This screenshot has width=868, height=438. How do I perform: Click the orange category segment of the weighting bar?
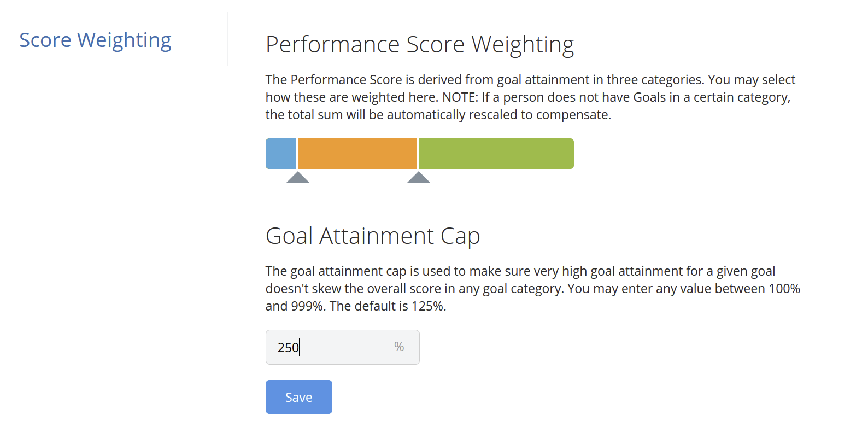point(356,154)
